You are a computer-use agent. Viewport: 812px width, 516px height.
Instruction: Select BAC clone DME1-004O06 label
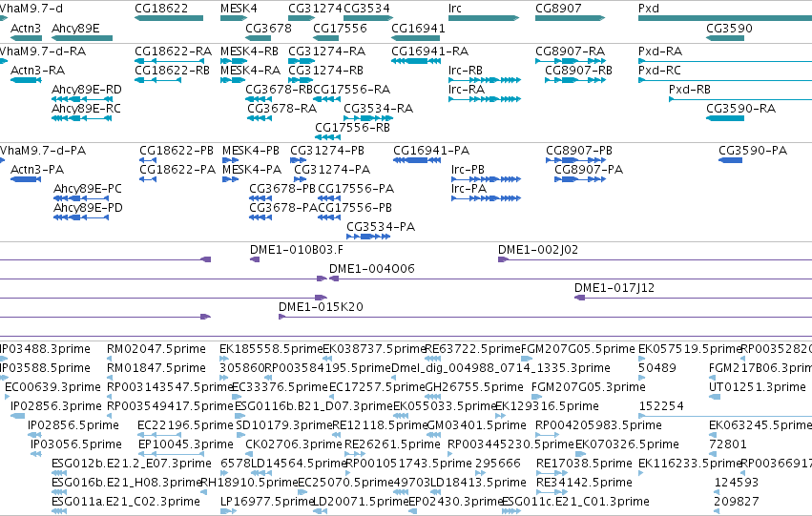pyautogui.click(x=372, y=269)
